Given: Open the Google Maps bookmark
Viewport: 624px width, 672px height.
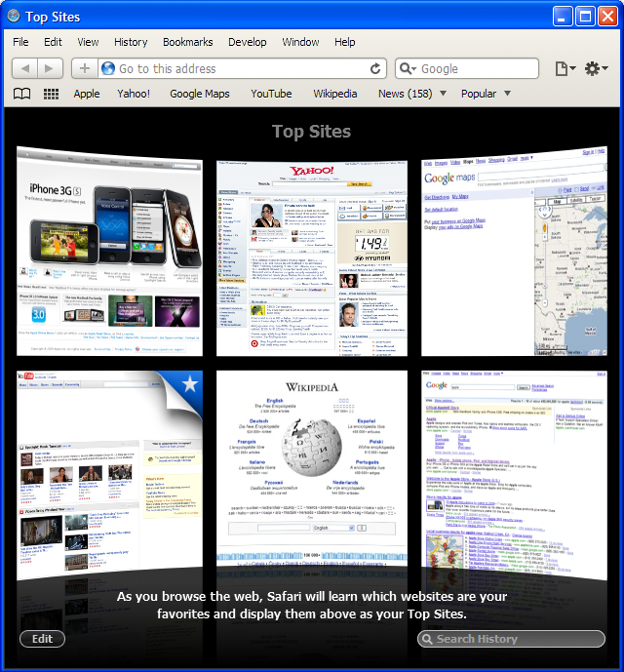Looking at the screenshot, I should (200, 94).
